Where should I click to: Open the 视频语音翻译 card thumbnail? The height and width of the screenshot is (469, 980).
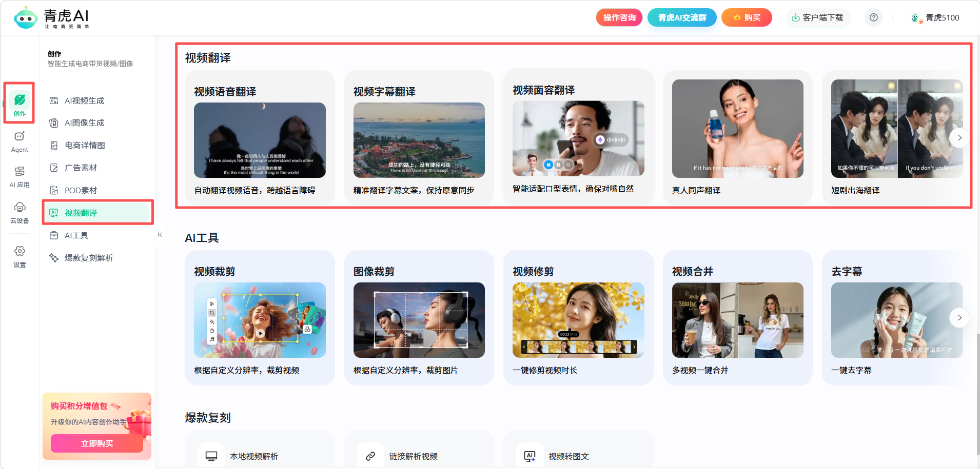coord(260,140)
